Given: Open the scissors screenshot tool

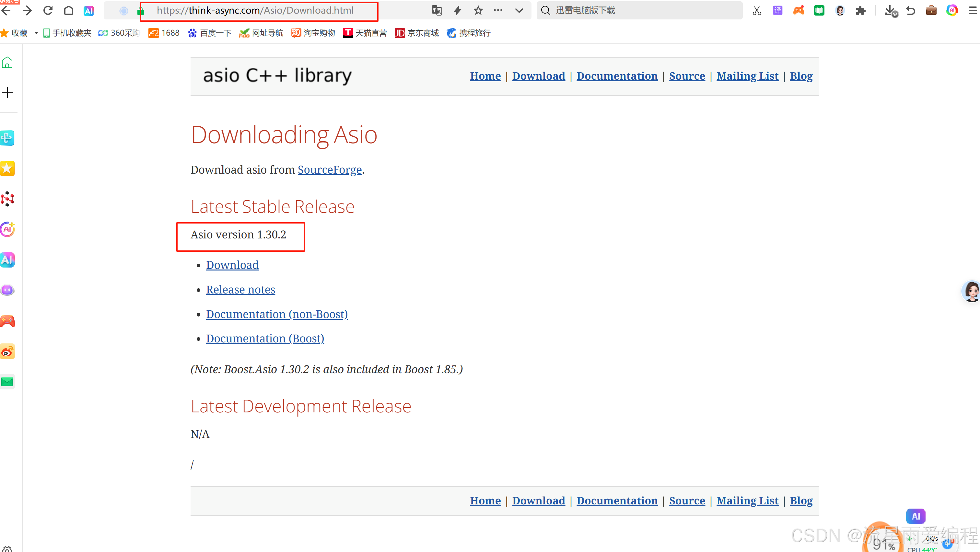Looking at the screenshot, I should [x=757, y=10].
